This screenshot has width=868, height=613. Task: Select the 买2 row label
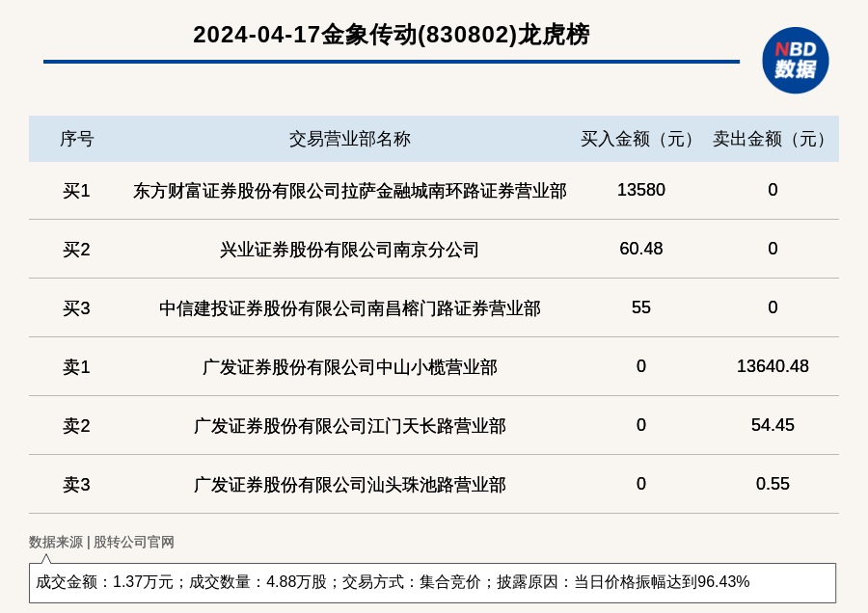tap(76, 250)
